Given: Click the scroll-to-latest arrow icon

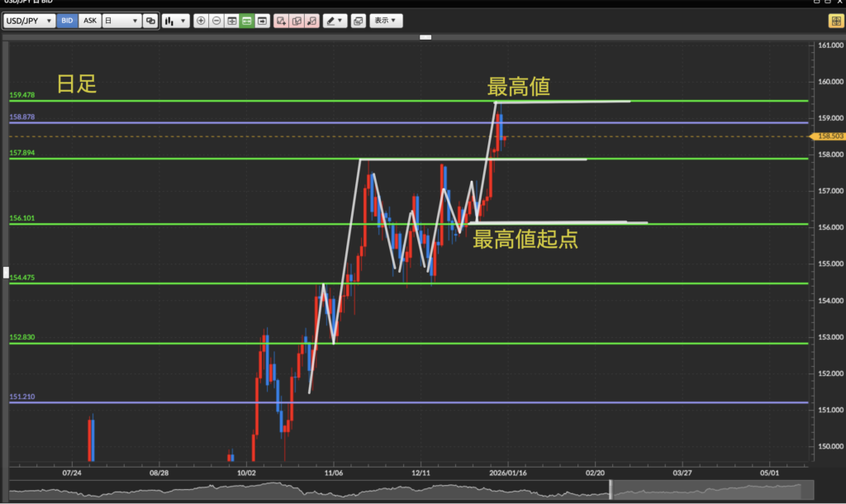Looking at the screenshot, I should [262, 21].
